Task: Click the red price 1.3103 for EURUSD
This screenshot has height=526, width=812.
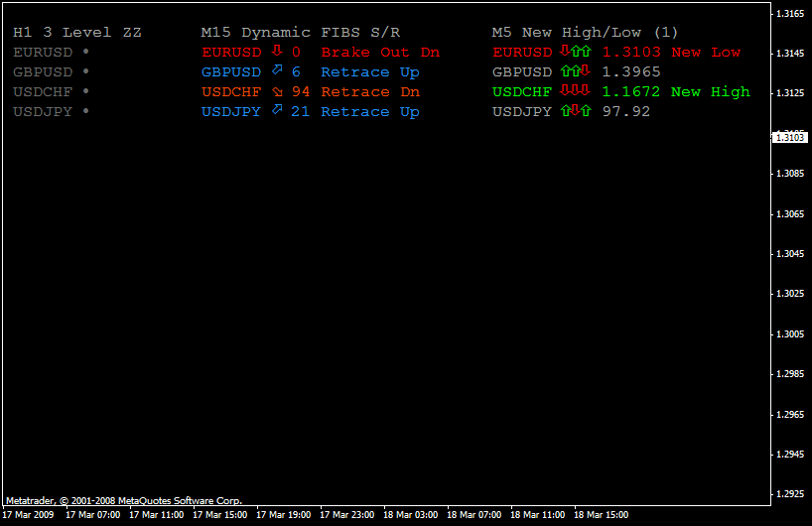Action: click(x=631, y=53)
